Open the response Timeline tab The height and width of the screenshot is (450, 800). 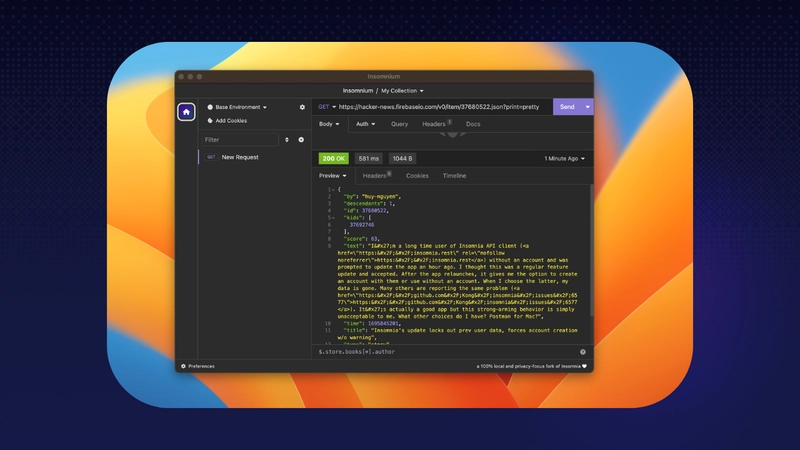tap(454, 175)
